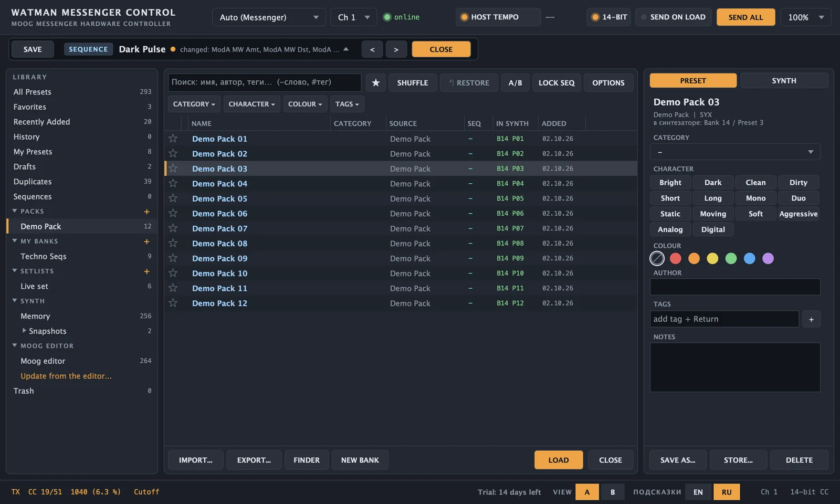This screenshot has width=840, height=504.
Task: Open the CHARACTER filter dropdown
Action: tap(251, 104)
